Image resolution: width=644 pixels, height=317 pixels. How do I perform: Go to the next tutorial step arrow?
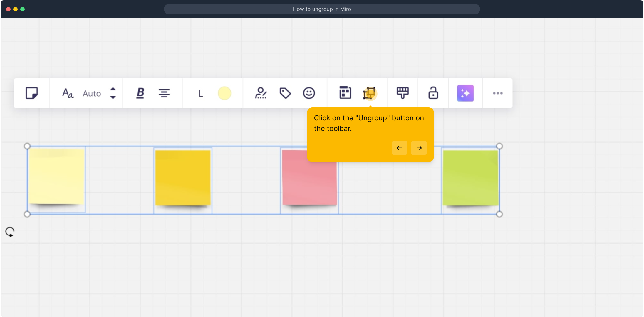(419, 148)
